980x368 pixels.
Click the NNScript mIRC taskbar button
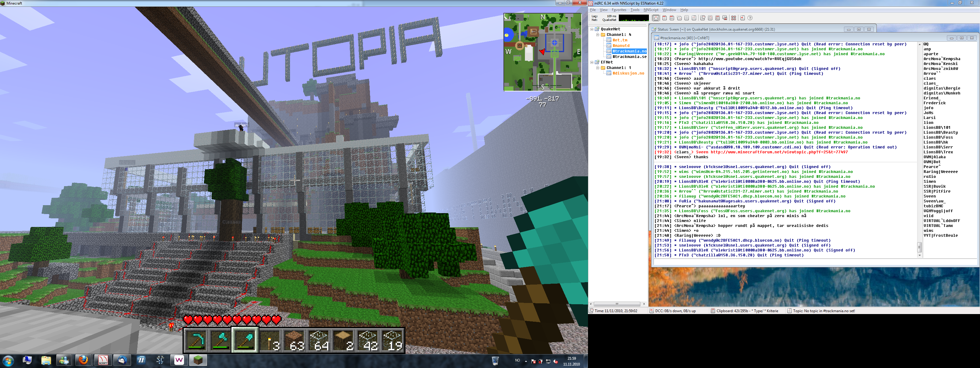(103, 360)
